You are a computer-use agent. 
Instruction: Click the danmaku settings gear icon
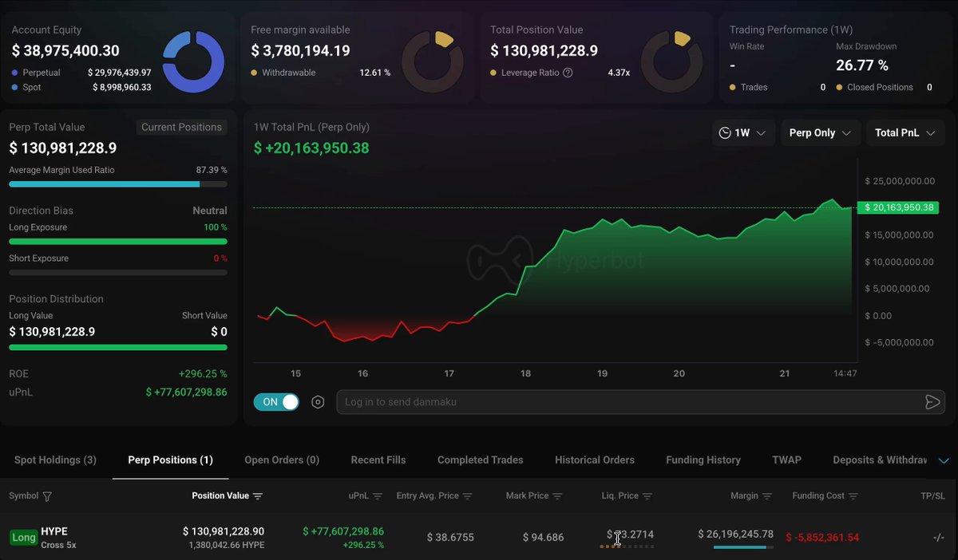tap(318, 402)
